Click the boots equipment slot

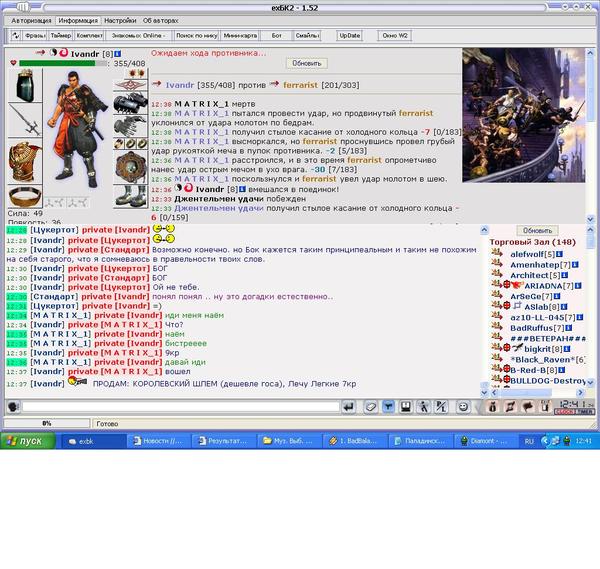[130, 196]
